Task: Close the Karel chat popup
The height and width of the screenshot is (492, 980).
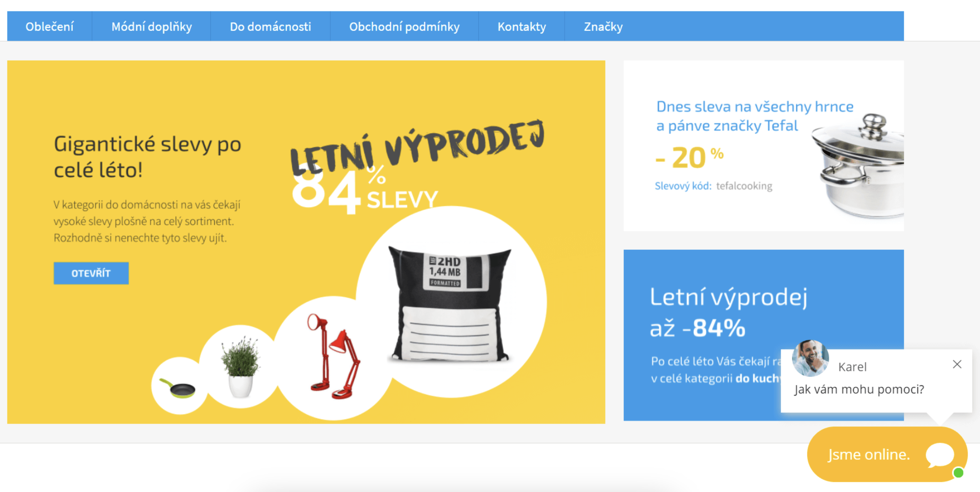Action: 957,364
